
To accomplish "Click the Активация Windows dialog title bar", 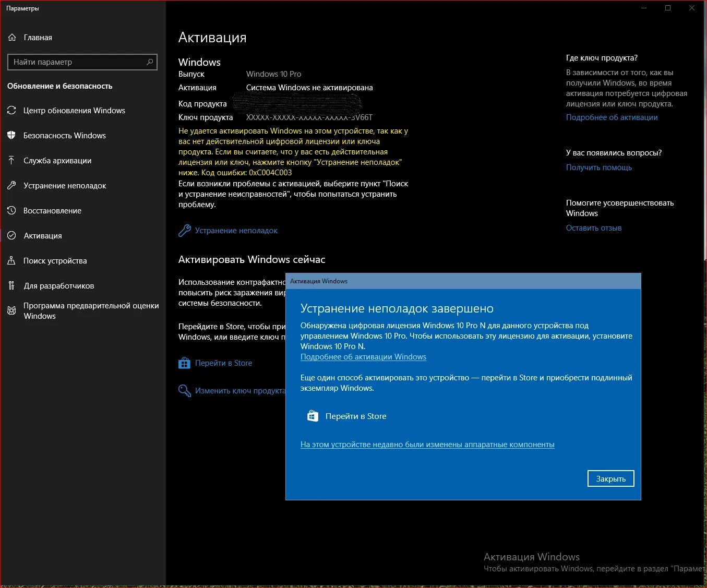I will click(463, 281).
